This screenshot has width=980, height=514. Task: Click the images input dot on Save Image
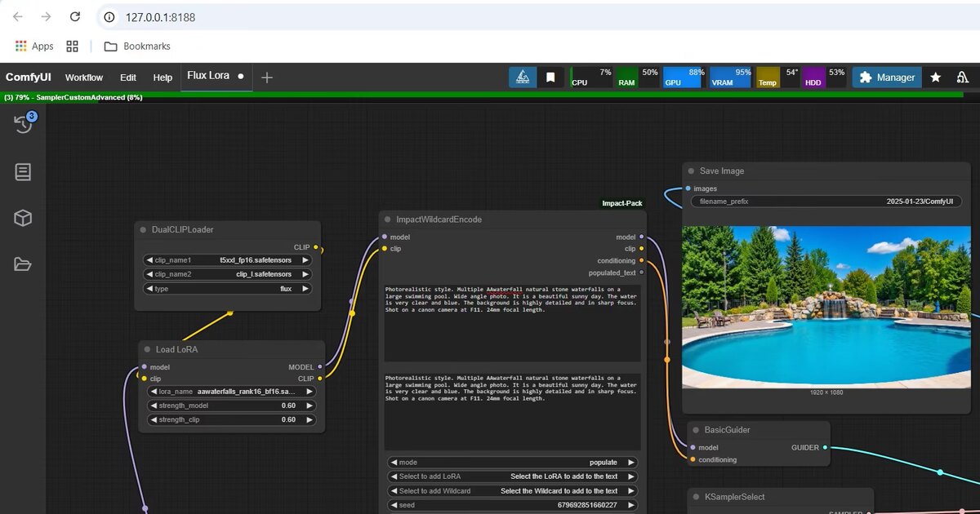(x=688, y=188)
